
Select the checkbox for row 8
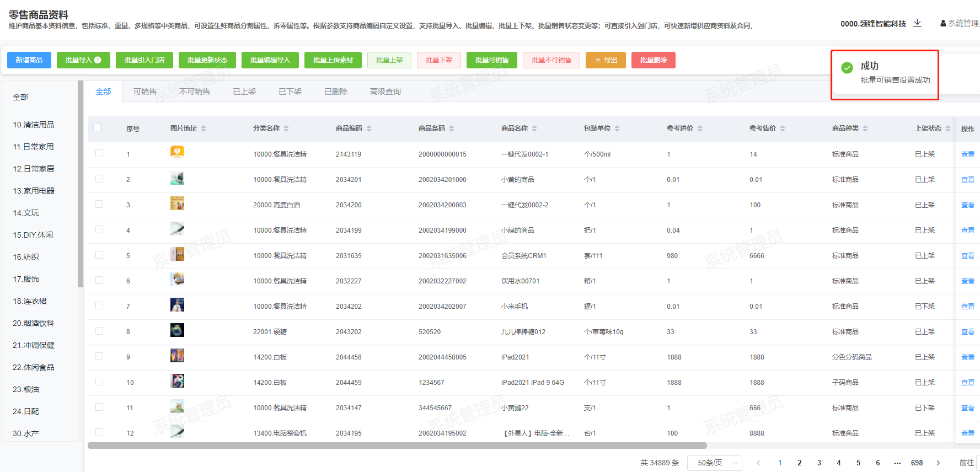click(99, 331)
